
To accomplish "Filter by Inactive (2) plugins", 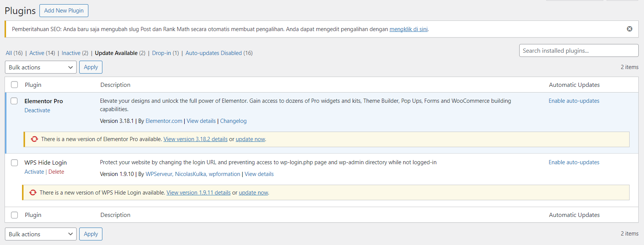I will tap(75, 53).
